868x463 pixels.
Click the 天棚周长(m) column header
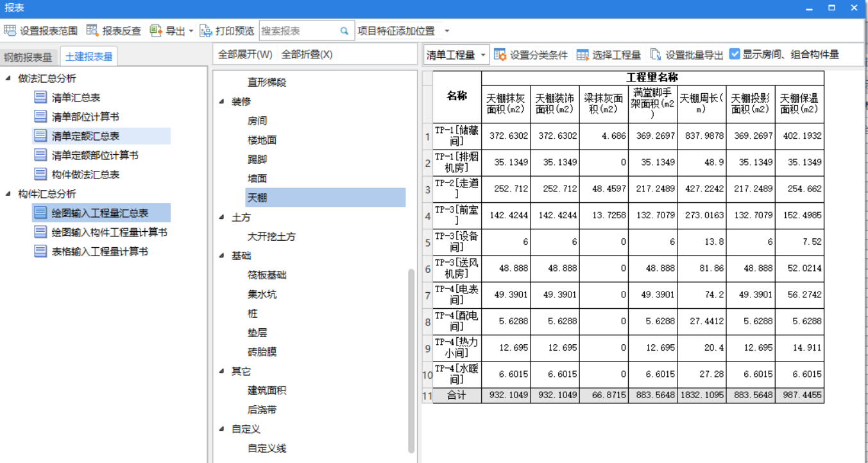[702, 104]
